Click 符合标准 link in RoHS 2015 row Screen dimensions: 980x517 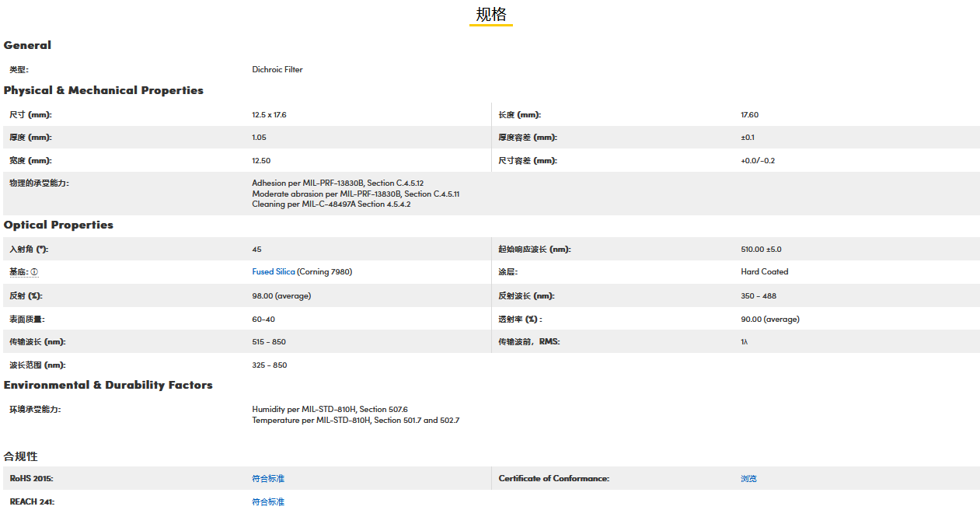point(268,478)
